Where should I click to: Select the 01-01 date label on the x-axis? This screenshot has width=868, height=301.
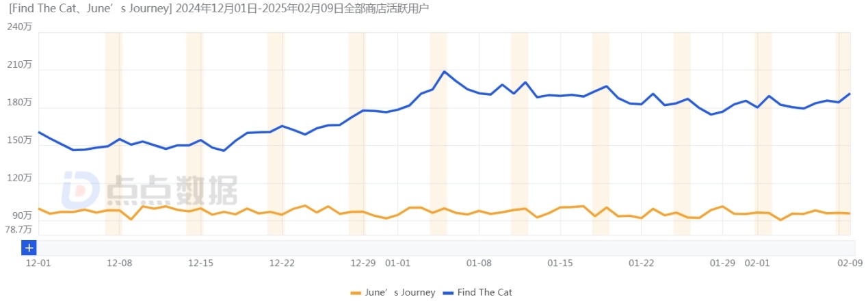coord(398,263)
